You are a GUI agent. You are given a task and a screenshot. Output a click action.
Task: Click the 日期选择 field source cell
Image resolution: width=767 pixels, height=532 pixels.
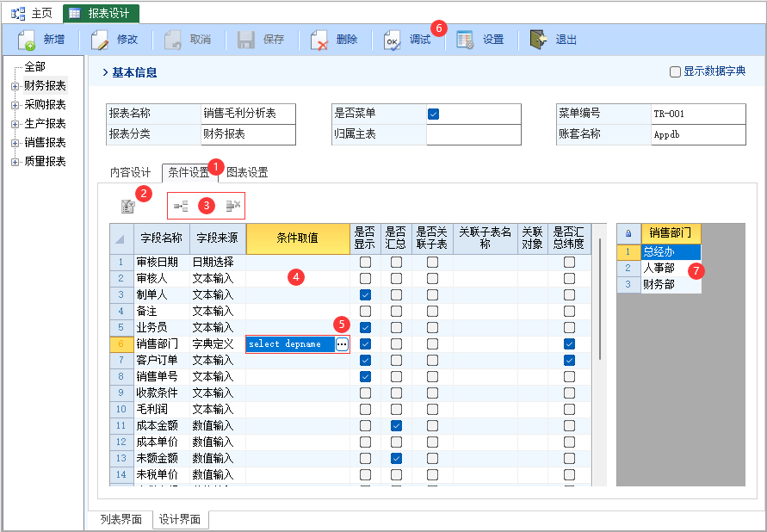[x=217, y=262]
